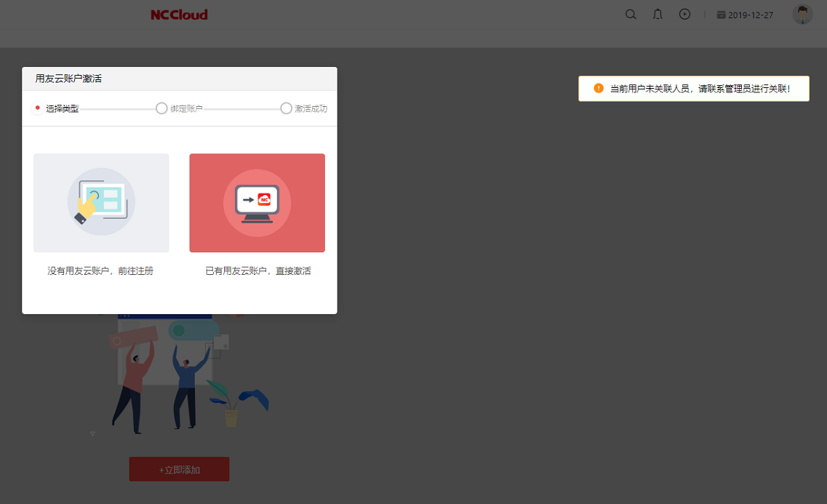Click the play circle icon in header
This screenshot has height=504, width=827.
point(684,15)
